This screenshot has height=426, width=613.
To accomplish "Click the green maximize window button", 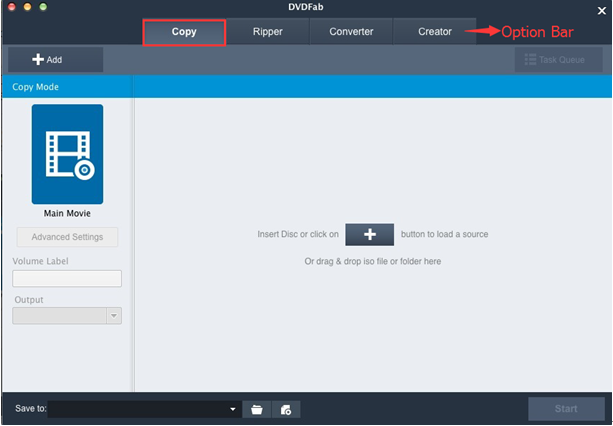I will click(43, 7).
